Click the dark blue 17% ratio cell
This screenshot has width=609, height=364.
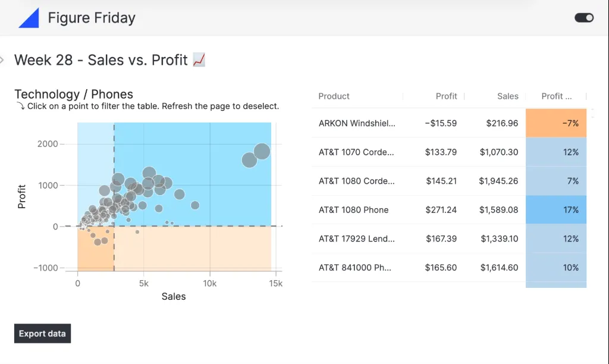tap(556, 210)
